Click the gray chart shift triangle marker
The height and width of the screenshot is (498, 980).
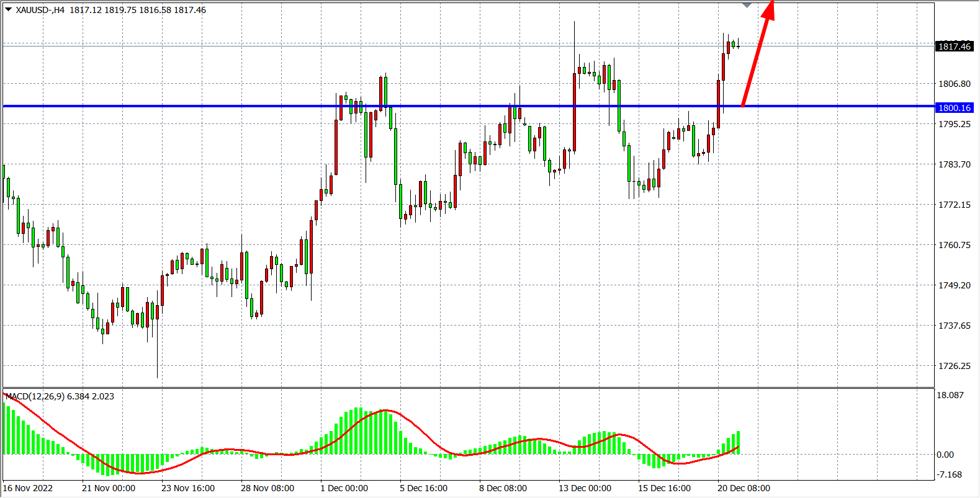pyautogui.click(x=747, y=6)
